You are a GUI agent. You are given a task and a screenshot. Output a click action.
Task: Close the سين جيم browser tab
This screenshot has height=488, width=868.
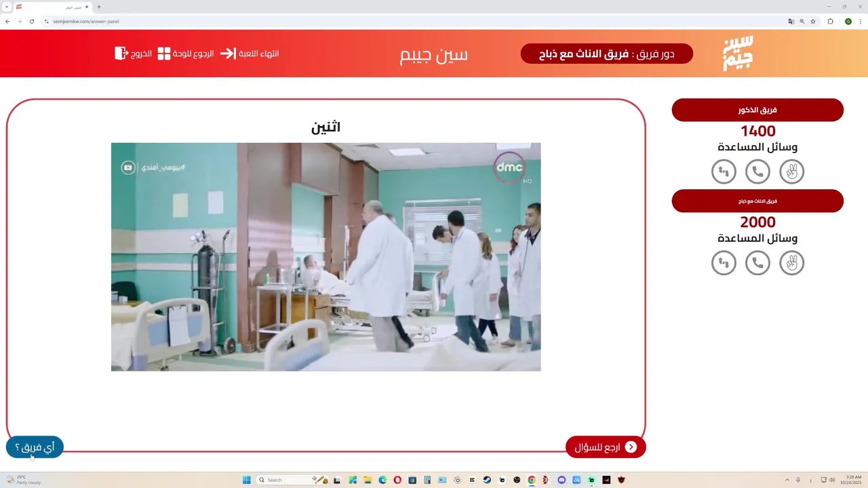click(x=87, y=7)
